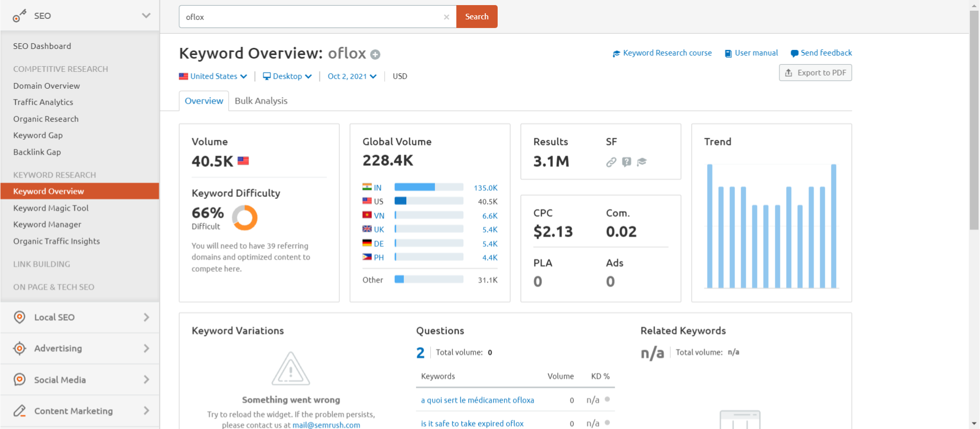The image size is (980, 429).
Task: Expand the Social Media section arrow
Action: pos(146,380)
